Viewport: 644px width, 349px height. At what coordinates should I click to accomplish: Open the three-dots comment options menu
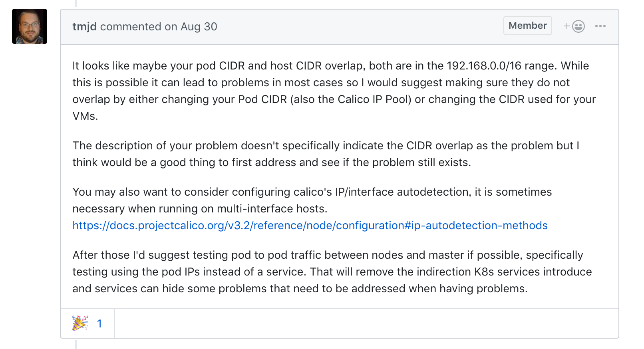coord(600,26)
